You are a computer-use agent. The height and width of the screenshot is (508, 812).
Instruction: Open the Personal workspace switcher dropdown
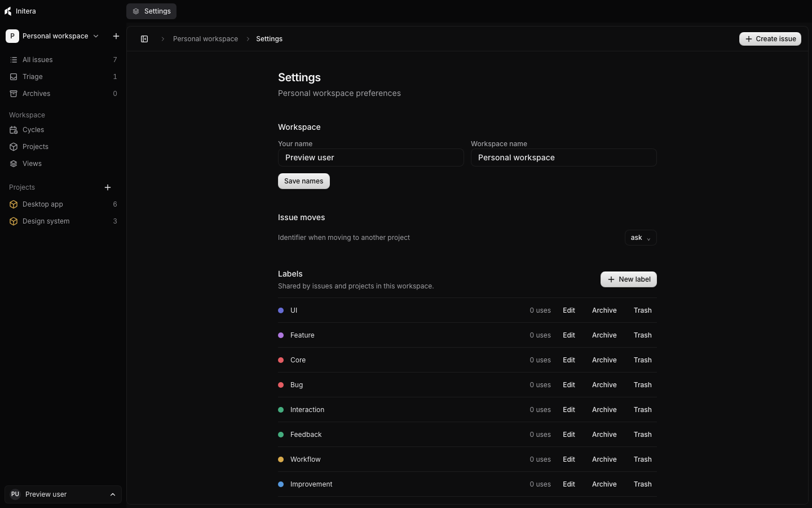coord(52,36)
